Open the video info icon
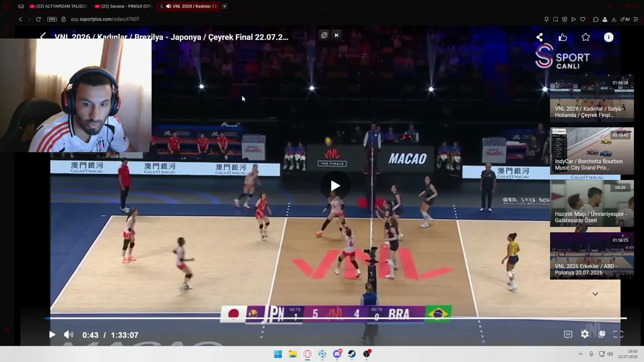Image resolution: width=644 pixels, height=362 pixels. (609, 37)
